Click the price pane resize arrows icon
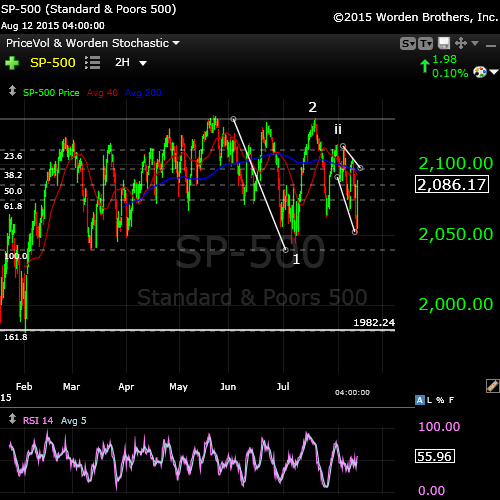The width and height of the screenshot is (500, 500). (12, 91)
